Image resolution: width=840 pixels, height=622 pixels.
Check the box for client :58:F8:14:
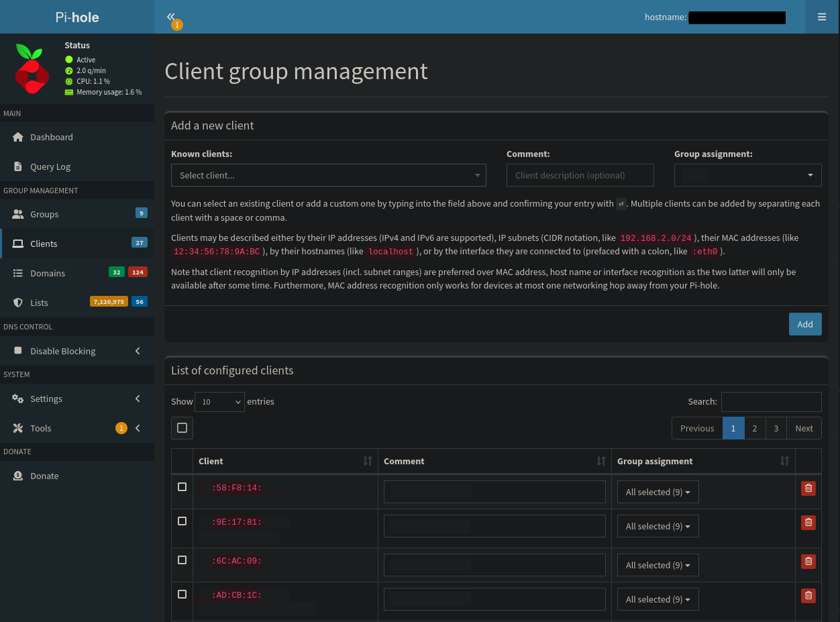182,487
